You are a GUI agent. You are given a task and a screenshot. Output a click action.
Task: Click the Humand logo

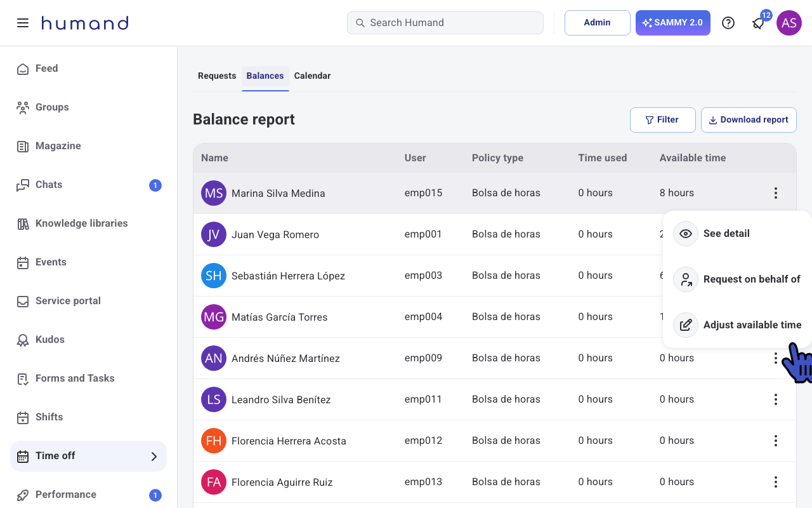pyautogui.click(x=85, y=23)
